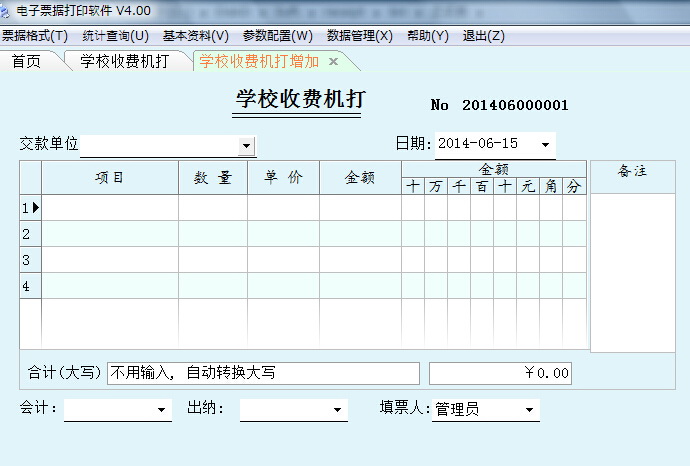This screenshot has width=690, height=466.
Task: Open the 帮助(Y) menu
Action: (x=428, y=36)
